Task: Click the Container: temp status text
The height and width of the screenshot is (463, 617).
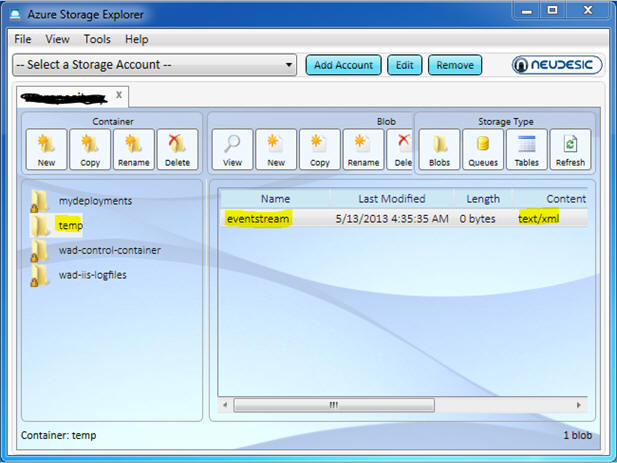Action: click(x=59, y=435)
